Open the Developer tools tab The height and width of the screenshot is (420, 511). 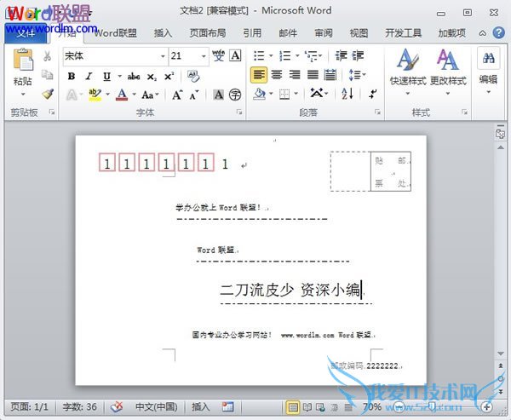[403, 33]
